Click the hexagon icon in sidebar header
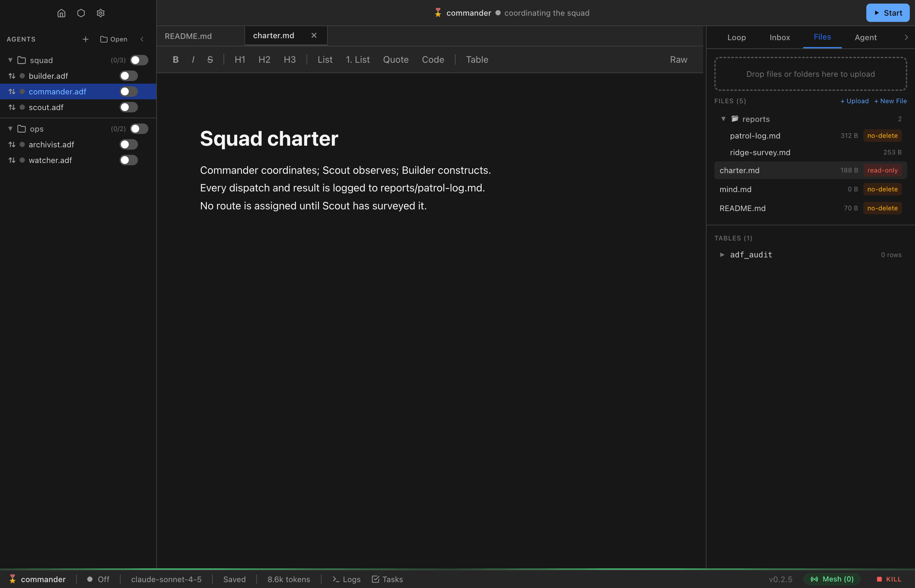This screenshot has height=588, width=915. [x=81, y=13]
